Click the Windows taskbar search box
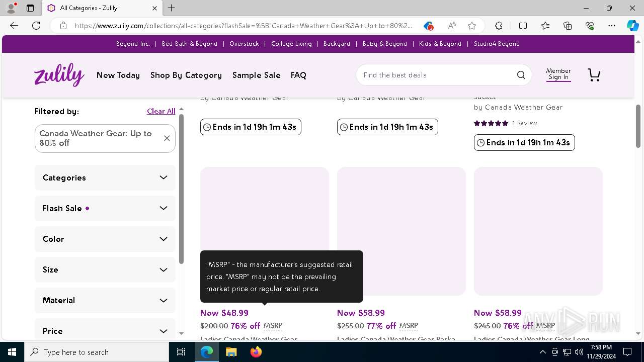The image size is (644, 362). [x=97, y=352]
